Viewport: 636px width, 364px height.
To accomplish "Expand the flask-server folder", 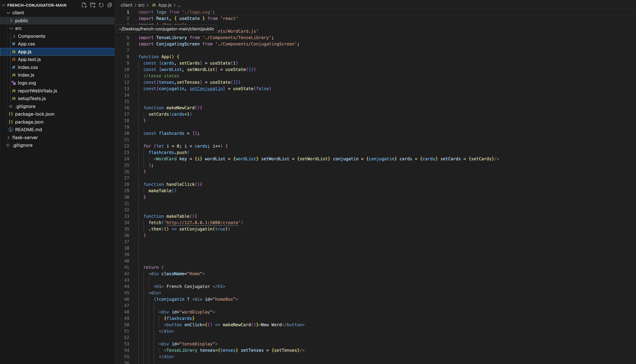I will [x=25, y=138].
